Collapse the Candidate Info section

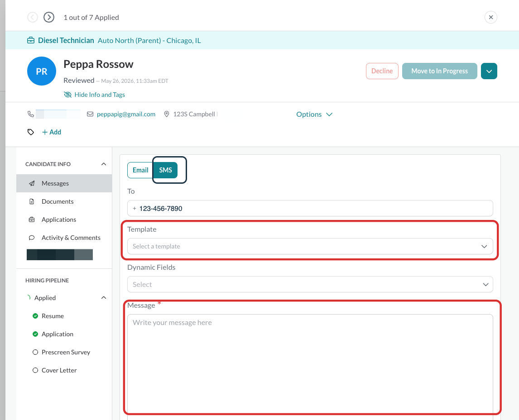tap(104, 164)
